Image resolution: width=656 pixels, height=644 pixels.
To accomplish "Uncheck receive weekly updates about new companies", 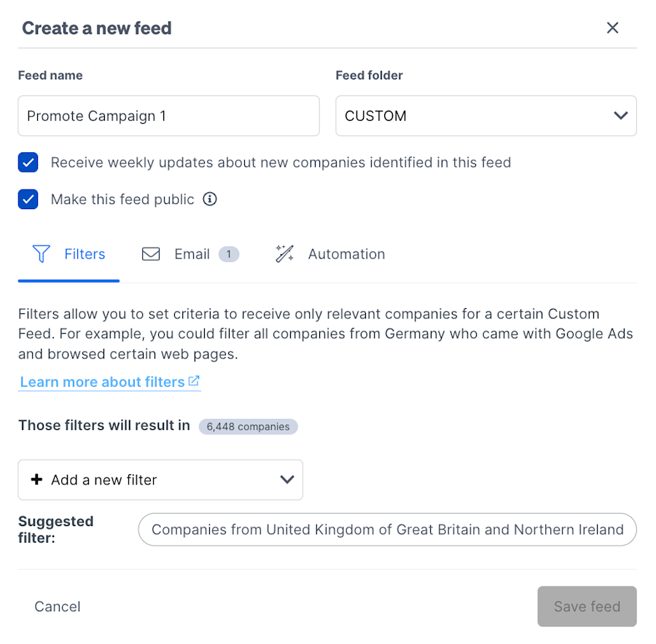I will [x=28, y=162].
